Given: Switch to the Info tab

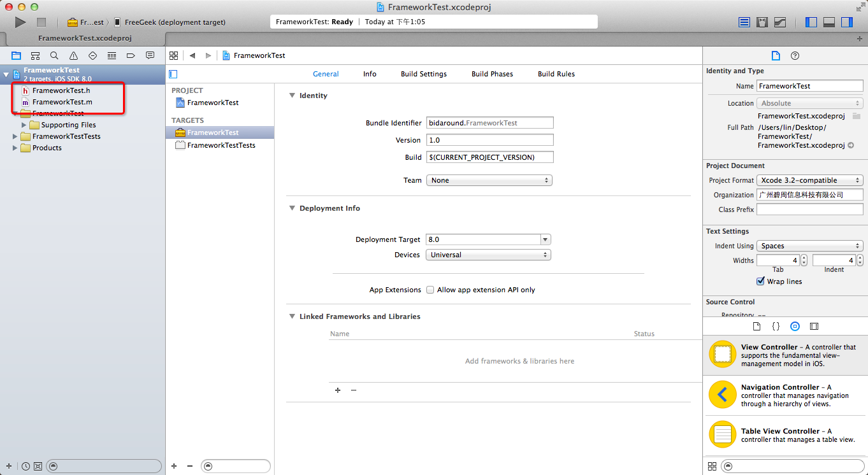Looking at the screenshot, I should click(x=370, y=74).
